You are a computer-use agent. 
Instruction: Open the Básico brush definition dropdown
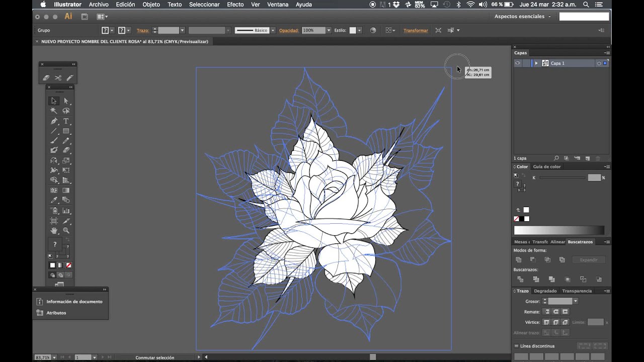point(273,30)
